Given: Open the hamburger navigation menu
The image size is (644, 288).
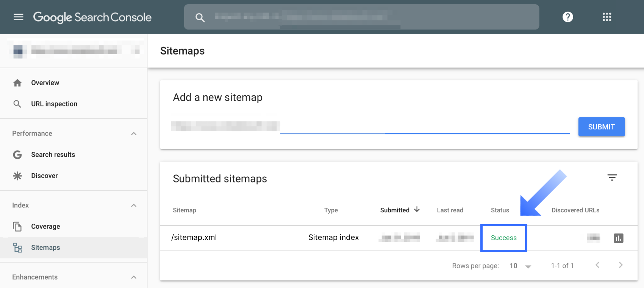Looking at the screenshot, I should pyautogui.click(x=18, y=17).
